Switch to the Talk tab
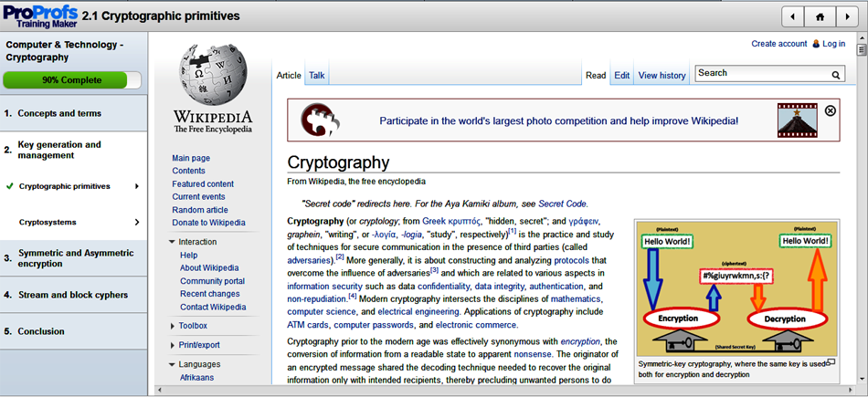This screenshot has height=397, width=868. coord(317,75)
